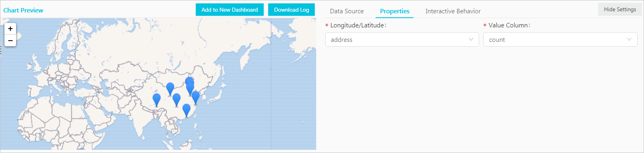Open the Value Column count dropdown
Screen dimensions: 644x153
[x=560, y=39]
